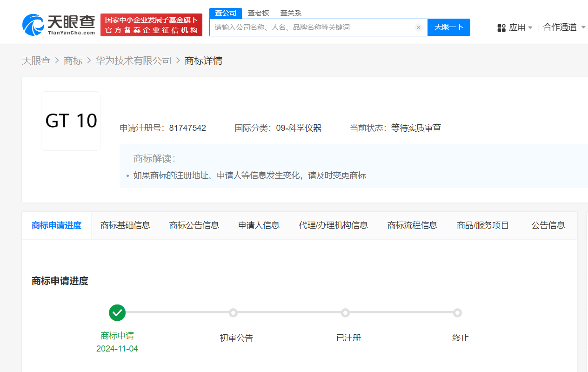
Task: Click the GT 10 trademark image
Action: click(x=71, y=121)
